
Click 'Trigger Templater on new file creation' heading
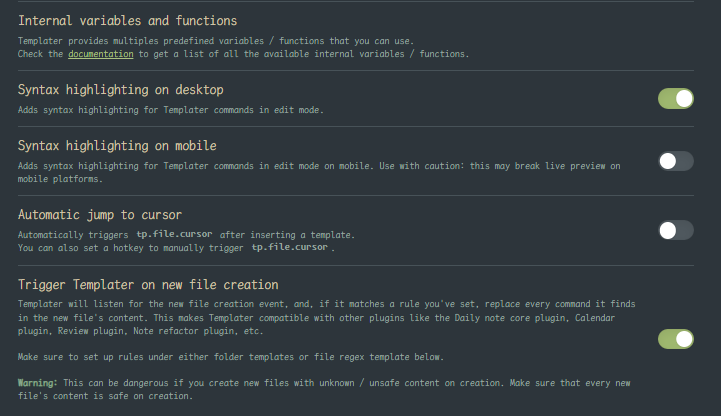pyautogui.click(x=148, y=285)
